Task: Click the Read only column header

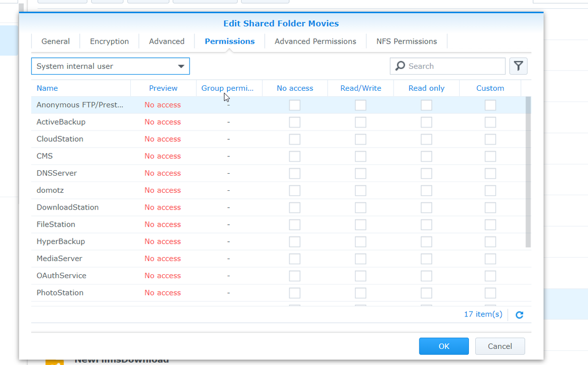Action: 426,88
